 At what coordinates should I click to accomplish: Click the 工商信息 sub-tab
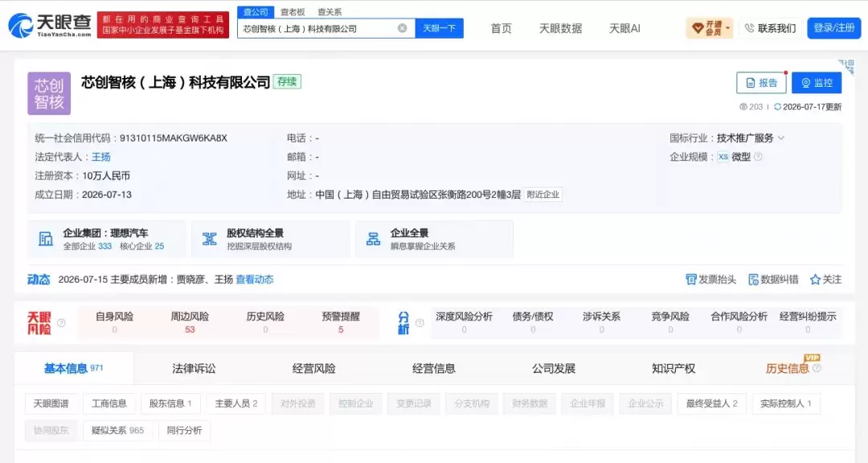pyautogui.click(x=109, y=404)
